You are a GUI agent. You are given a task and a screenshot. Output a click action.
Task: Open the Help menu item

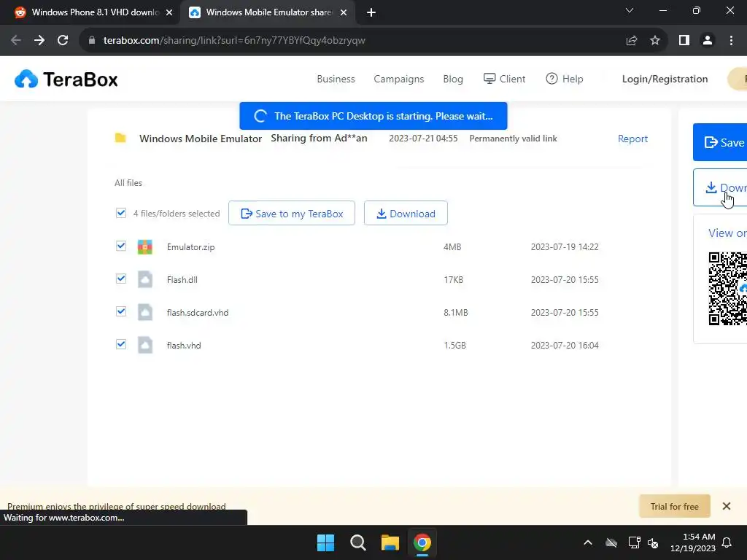[x=565, y=79]
